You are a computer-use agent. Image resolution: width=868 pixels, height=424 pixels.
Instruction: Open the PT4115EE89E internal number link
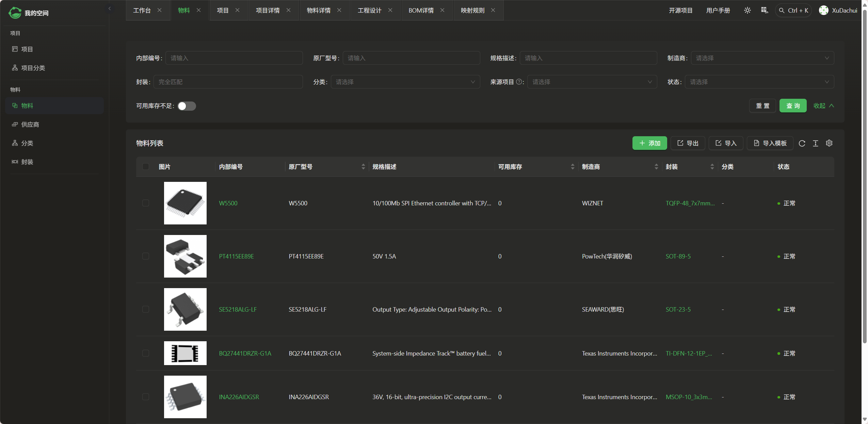236,256
